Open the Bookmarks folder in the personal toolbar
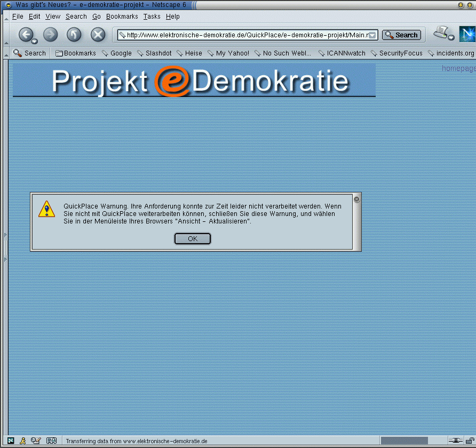 pyautogui.click(x=76, y=53)
